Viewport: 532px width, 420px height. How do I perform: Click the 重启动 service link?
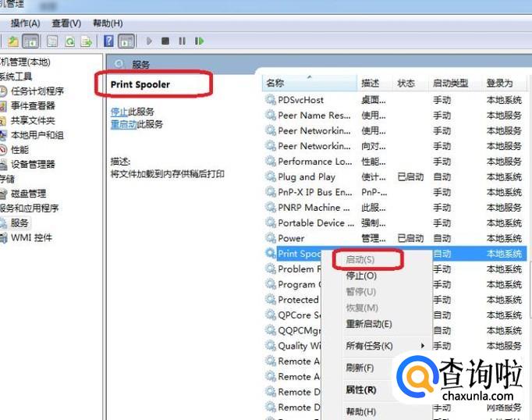coord(123,124)
